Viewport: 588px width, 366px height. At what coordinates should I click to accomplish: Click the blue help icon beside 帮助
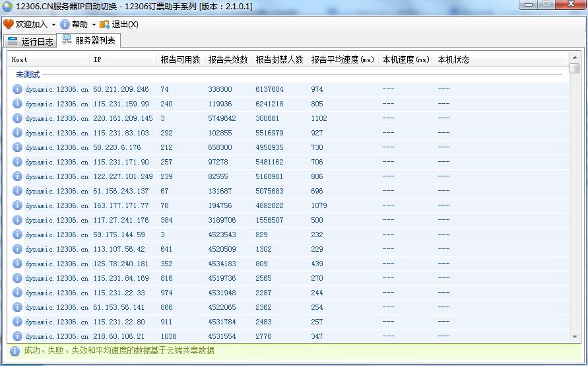click(x=65, y=24)
